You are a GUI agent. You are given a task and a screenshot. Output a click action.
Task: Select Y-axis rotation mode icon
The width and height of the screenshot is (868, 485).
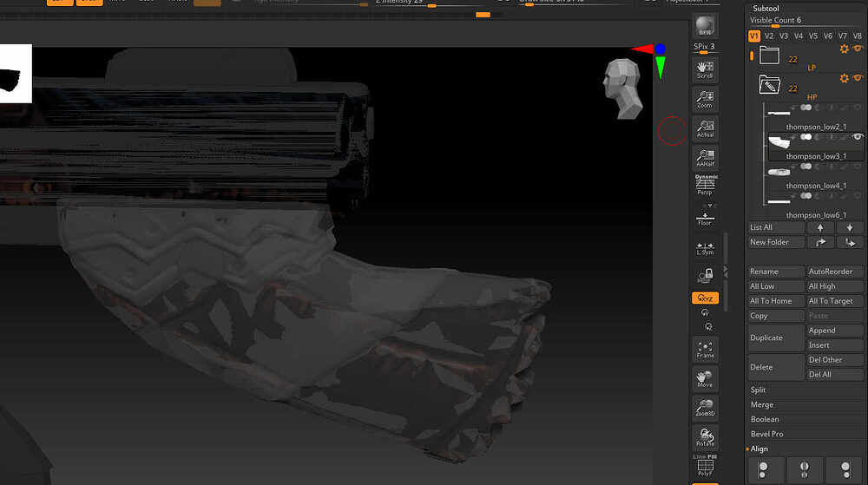point(705,313)
